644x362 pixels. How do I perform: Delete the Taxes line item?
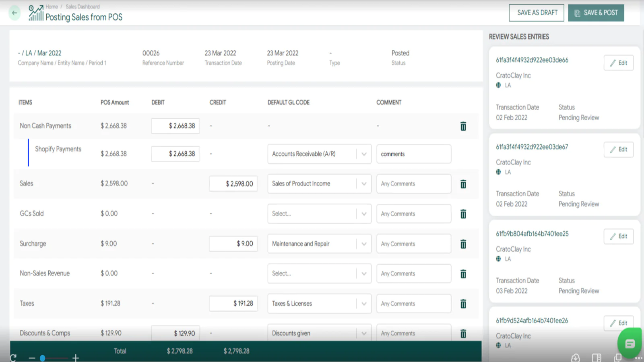(463, 304)
